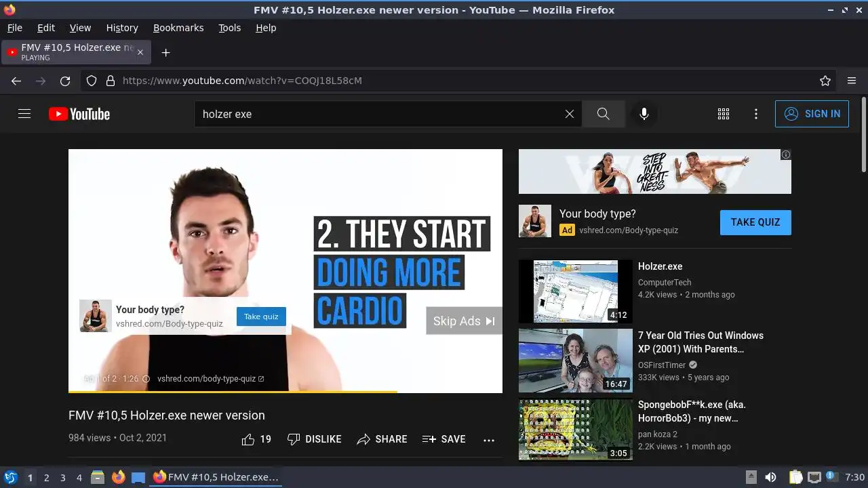Open the Step Into Greatness banner ad
The height and width of the screenshot is (488, 868).
[654, 171]
